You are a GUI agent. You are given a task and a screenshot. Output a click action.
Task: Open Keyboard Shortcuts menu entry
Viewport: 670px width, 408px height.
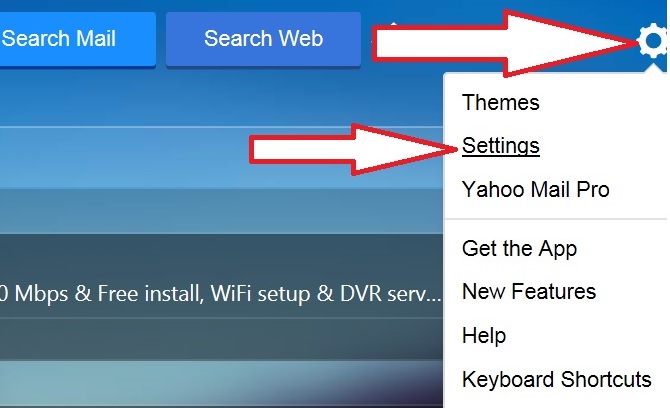(x=556, y=379)
